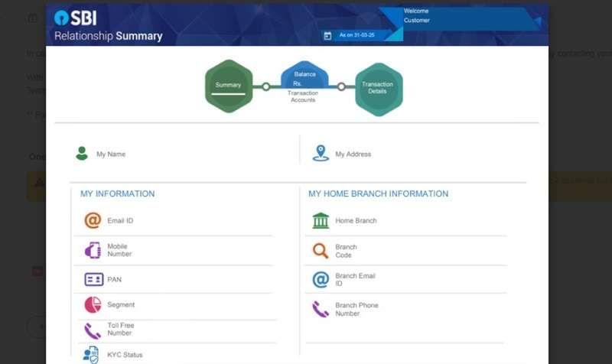
Task: Click the magnifier icon for Branch Code
Action: 321,251
